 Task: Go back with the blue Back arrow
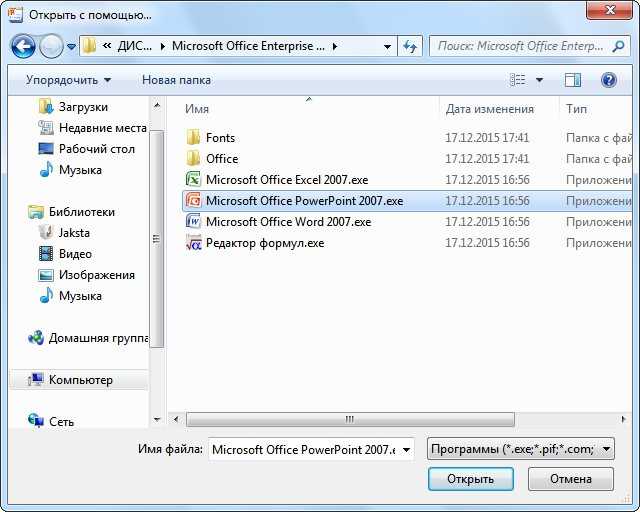23,46
